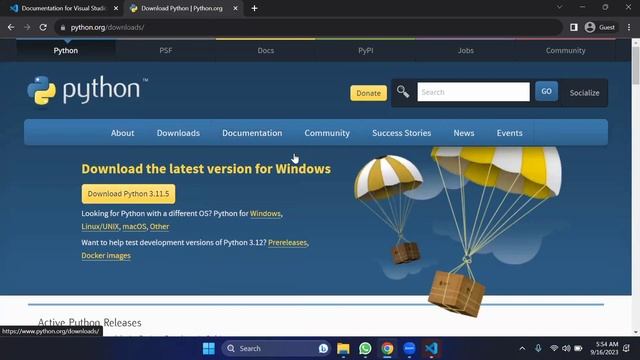Screen dimensions: 640x360
Task: Open the News navigation menu
Action: click(464, 133)
